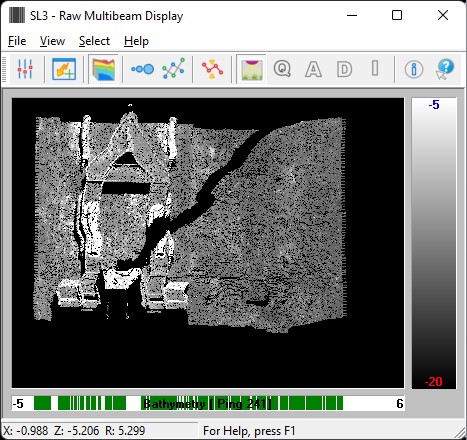Click the sonar bathymetry image display

(x=208, y=243)
